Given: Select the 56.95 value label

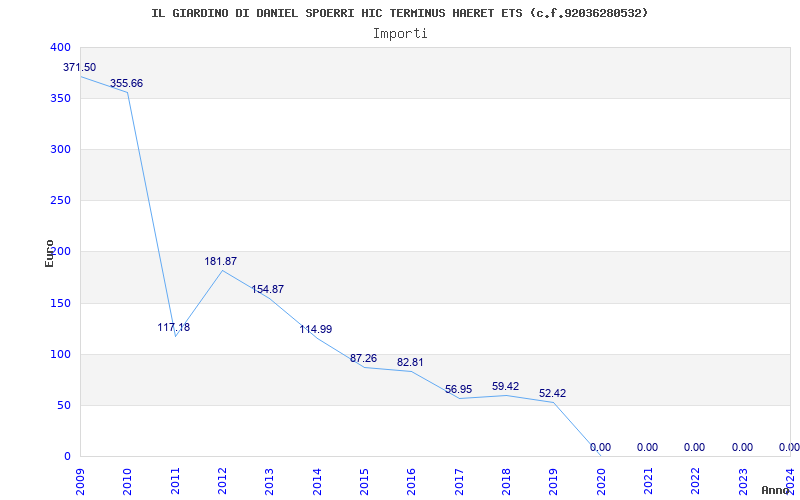Looking at the screenshot, I should [x=458, y=390].
